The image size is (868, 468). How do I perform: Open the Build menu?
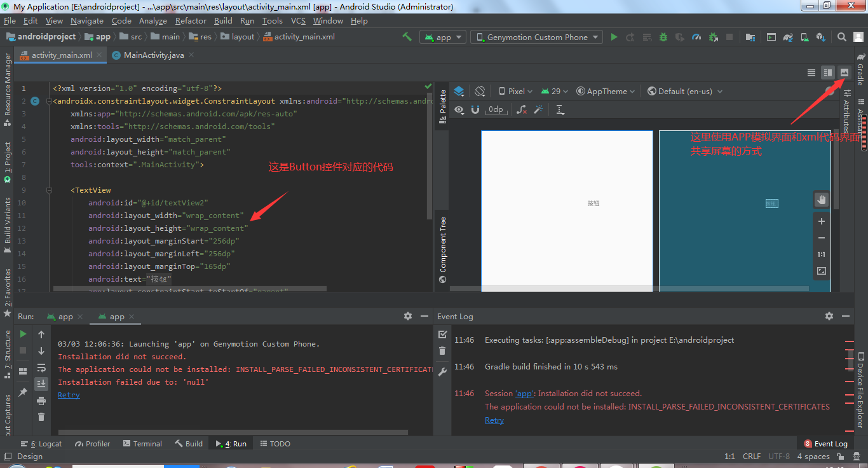223,20
